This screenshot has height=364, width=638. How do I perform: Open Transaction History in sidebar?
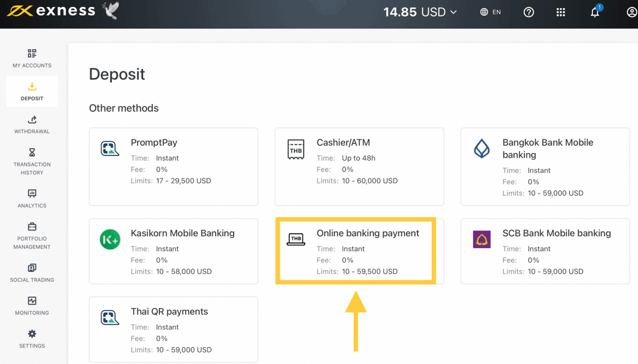pos(32,162)
